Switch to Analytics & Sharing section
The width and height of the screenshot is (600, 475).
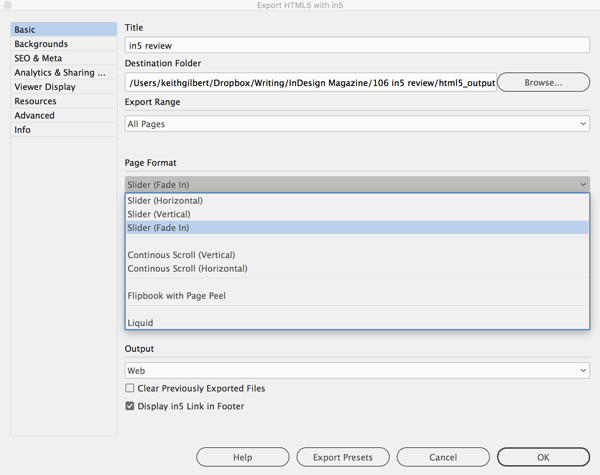click(x=64, y=73)
